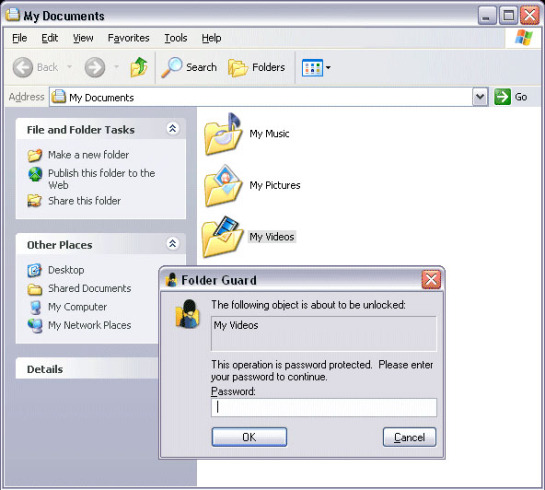This screenshot has height=490, width=545.
Task: Click the Shared Documents folder icon
Action: [35, 289]
